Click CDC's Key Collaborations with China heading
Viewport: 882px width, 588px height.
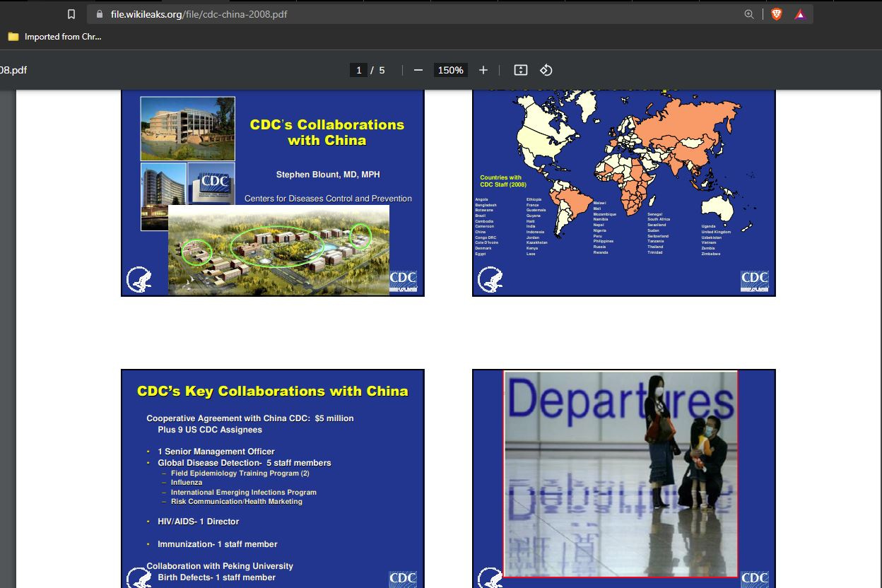[273, 392]
